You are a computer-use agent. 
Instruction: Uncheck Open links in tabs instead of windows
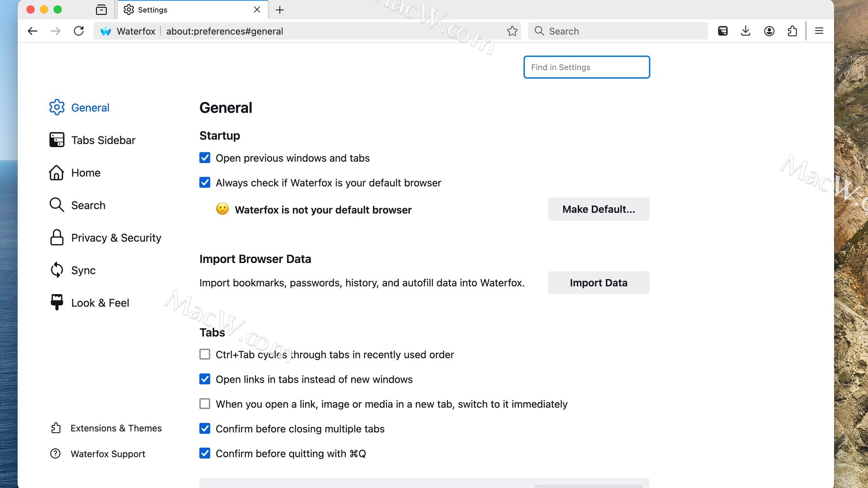[x=205, y=379]
